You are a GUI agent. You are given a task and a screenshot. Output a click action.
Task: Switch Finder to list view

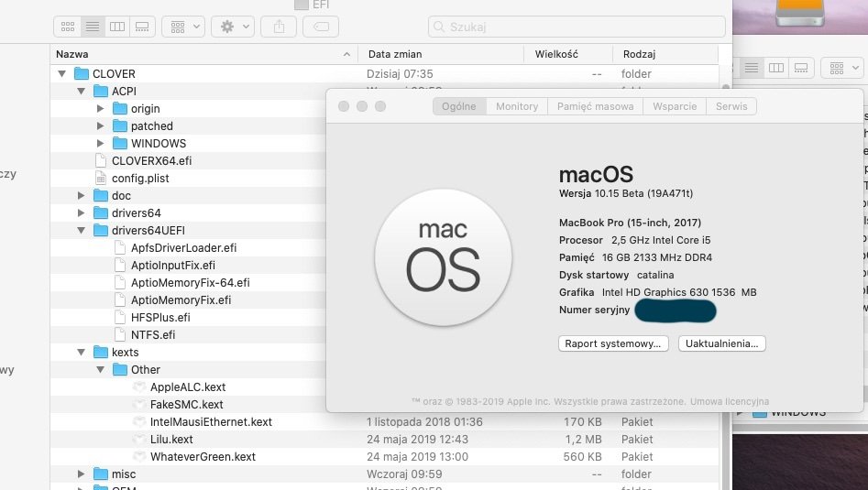point(93,27)
